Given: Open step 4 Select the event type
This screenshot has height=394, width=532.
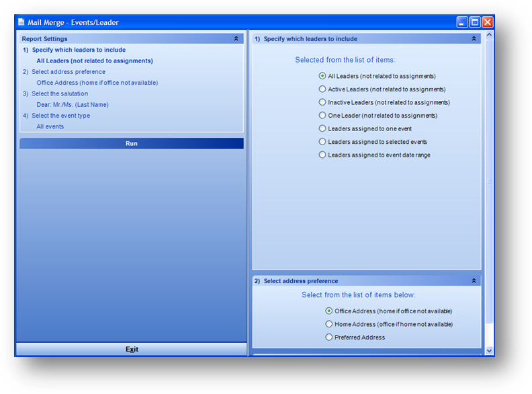Looking at the screenshot, I should 56,116.
